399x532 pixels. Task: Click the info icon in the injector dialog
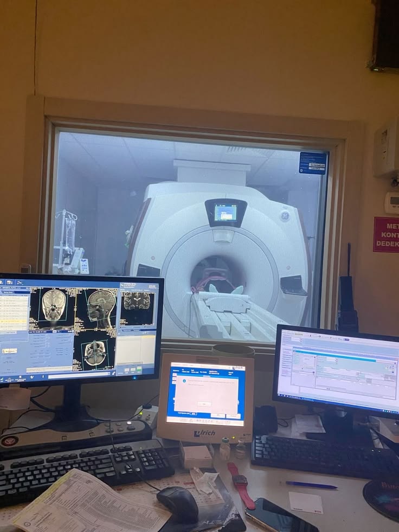184,381
